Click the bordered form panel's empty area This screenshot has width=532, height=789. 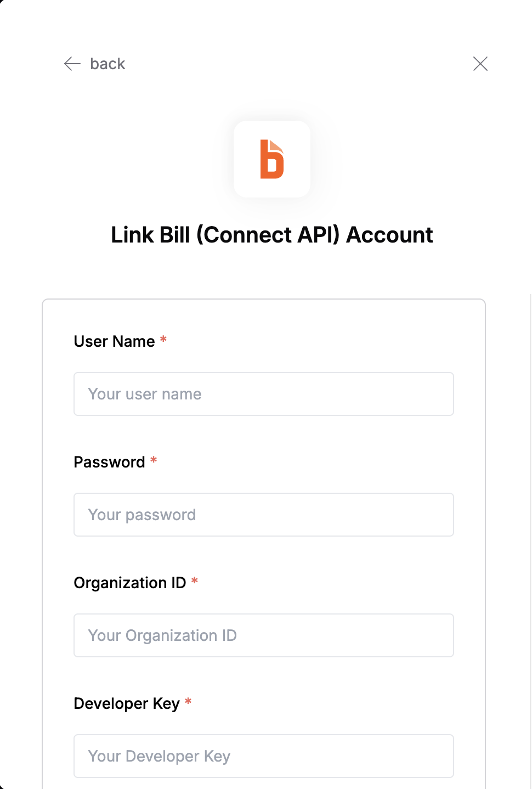[263, 317]
